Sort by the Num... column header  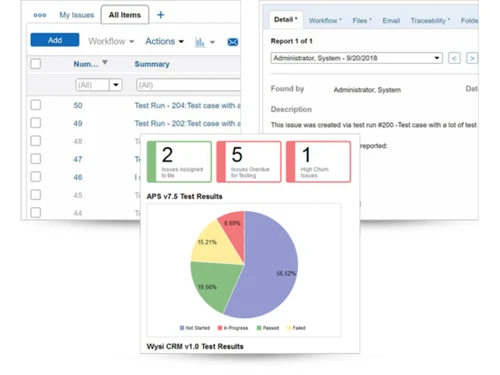[86, 64]
